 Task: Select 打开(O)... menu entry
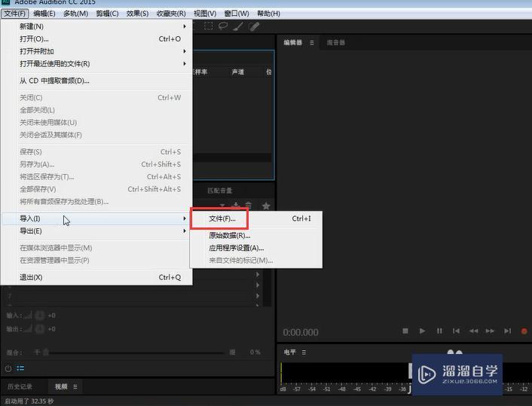(96, 39)
